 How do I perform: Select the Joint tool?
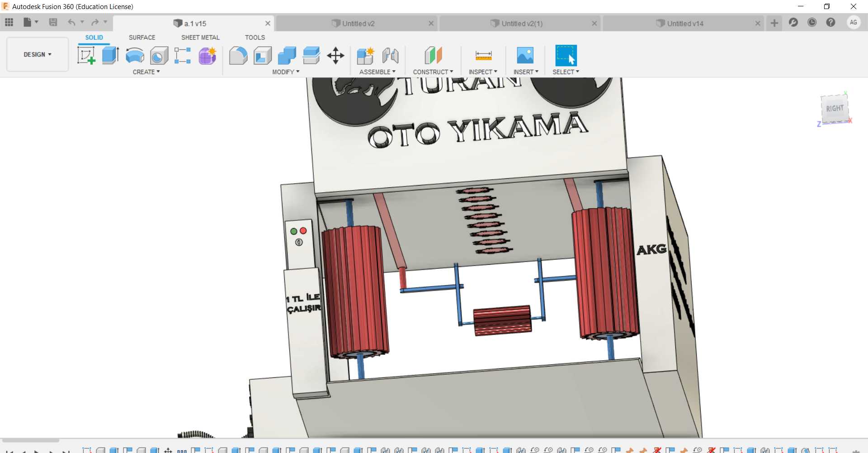point(390,56)
